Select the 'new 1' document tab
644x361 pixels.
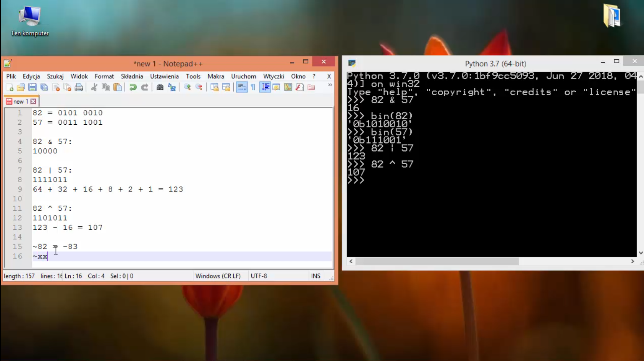(20, 102)
